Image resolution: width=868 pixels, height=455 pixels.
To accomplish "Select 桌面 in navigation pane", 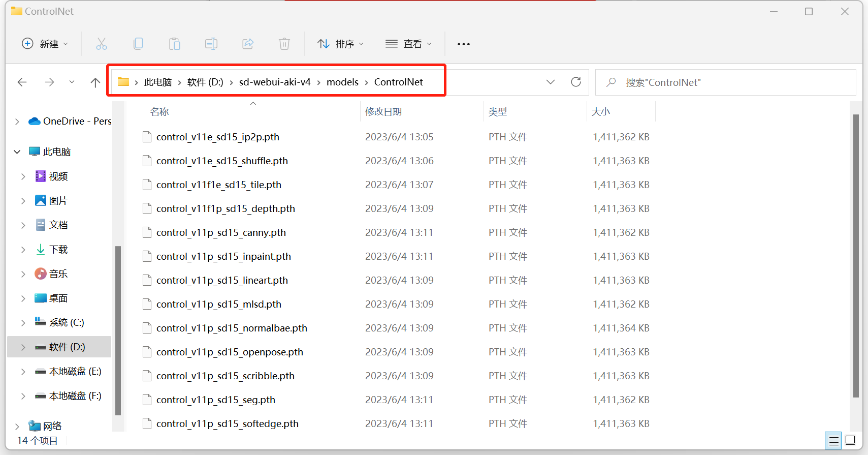I will 59,298.
